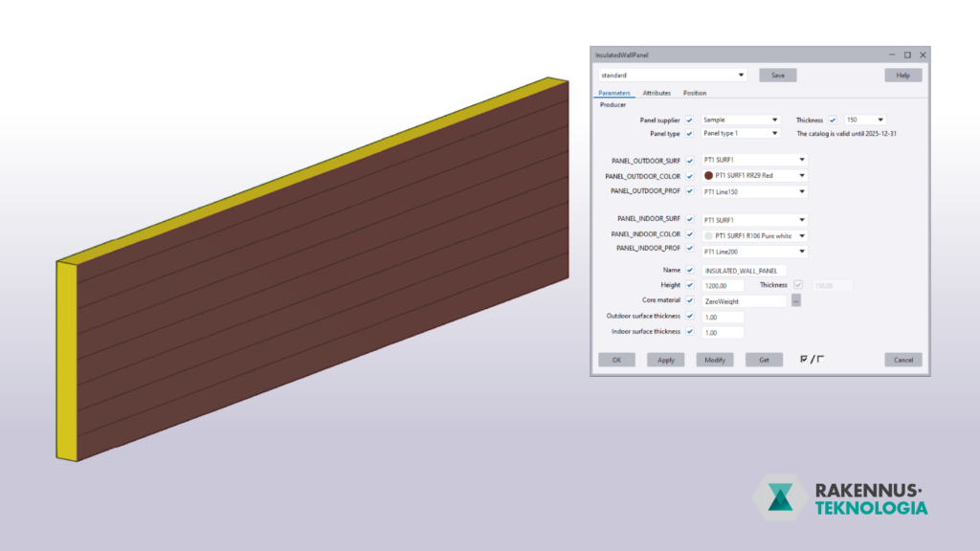The height and width of the screenshot is (551, 980).
Task: Click the Core material browse (...) button
Action: (795, 300)
